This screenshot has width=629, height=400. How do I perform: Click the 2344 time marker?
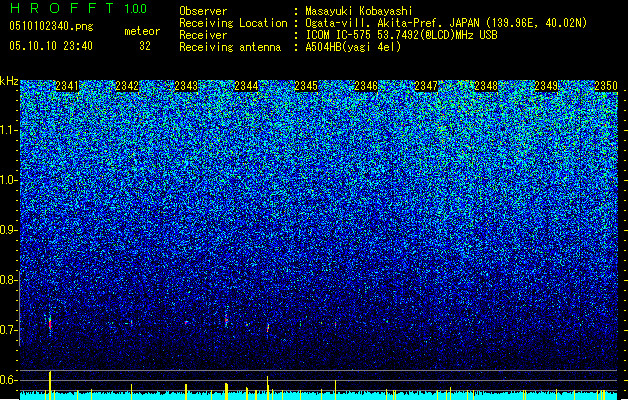pos(246,86)
